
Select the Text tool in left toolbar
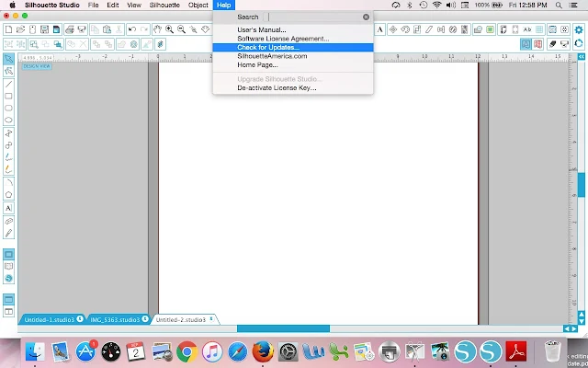click(x=8, y=208)
